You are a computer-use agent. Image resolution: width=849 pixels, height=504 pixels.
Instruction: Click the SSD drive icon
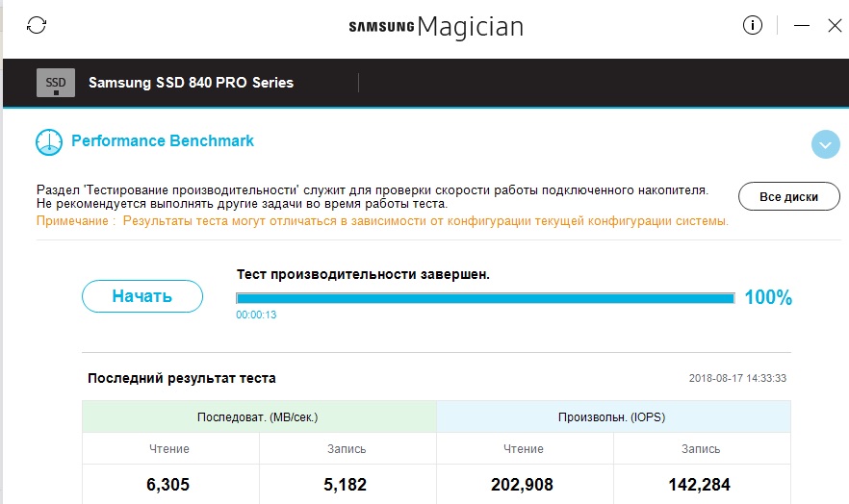[x=56, y=83]
